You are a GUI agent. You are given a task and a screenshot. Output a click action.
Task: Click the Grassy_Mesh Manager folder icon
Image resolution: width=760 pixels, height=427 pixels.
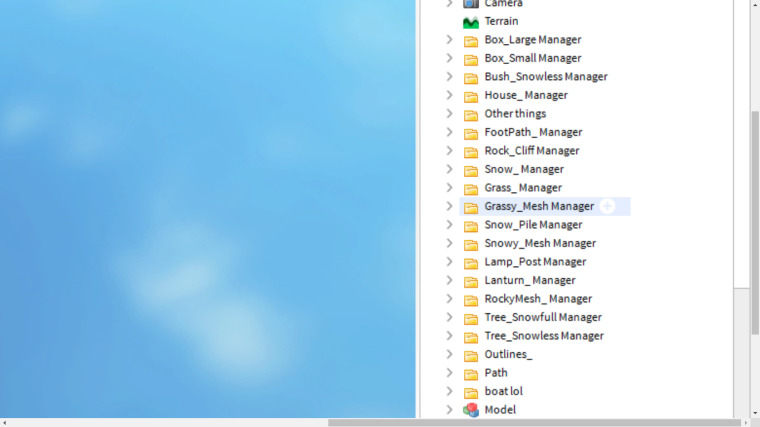click(471, 207)
